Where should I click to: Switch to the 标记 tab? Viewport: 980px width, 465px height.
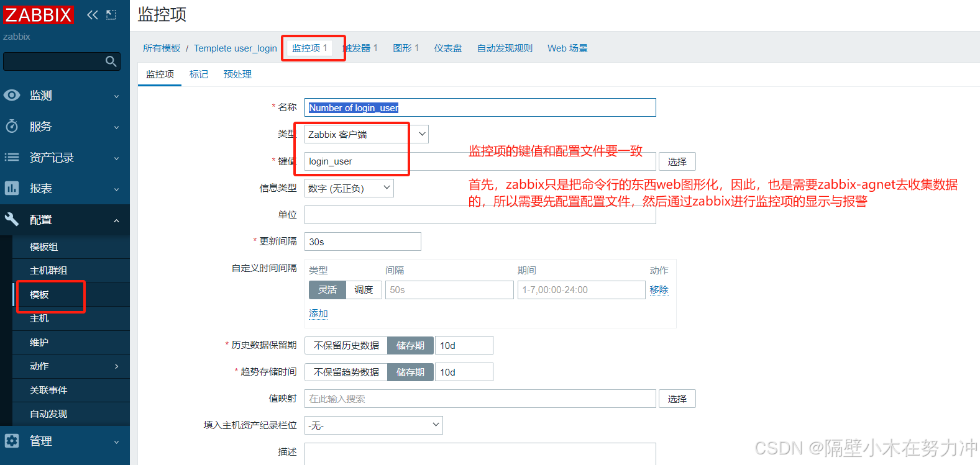[x=199, y=74]
